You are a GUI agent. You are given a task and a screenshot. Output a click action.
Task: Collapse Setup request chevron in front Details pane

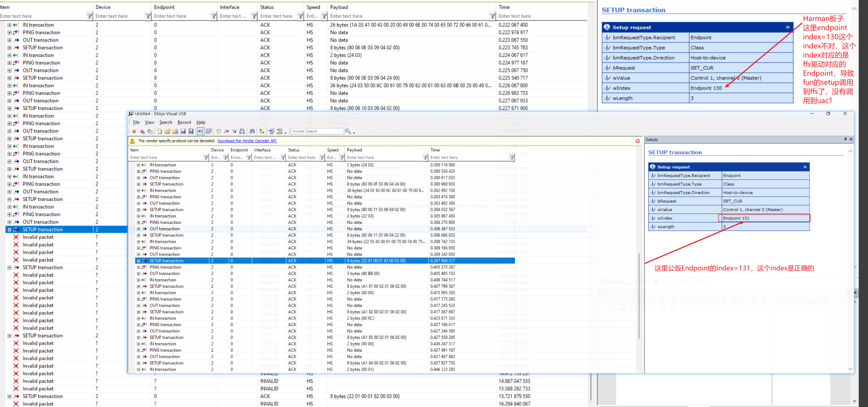coord(805,167)
